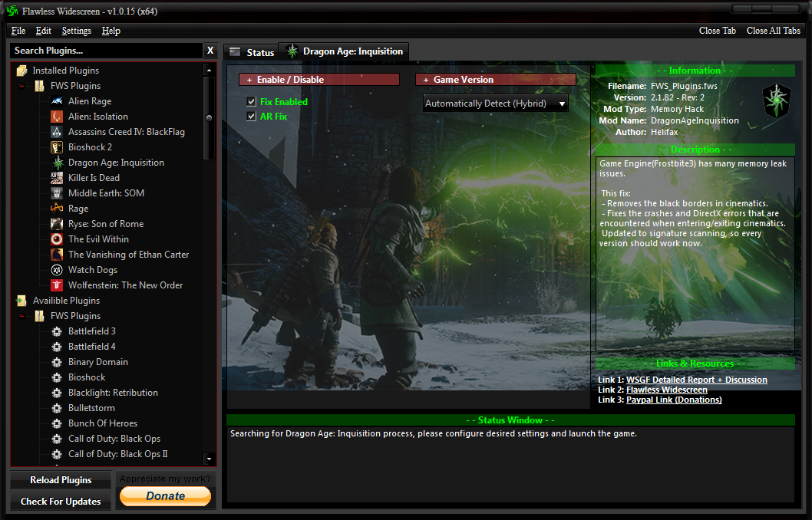Open the Help menu
Screen dimensions: 812x520
(x=111, y=31)
